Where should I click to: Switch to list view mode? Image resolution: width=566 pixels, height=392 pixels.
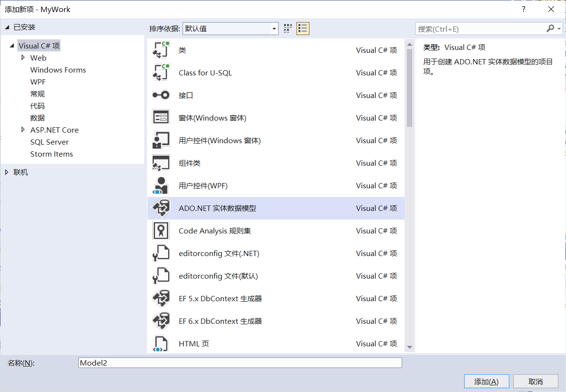pos(303,28)
